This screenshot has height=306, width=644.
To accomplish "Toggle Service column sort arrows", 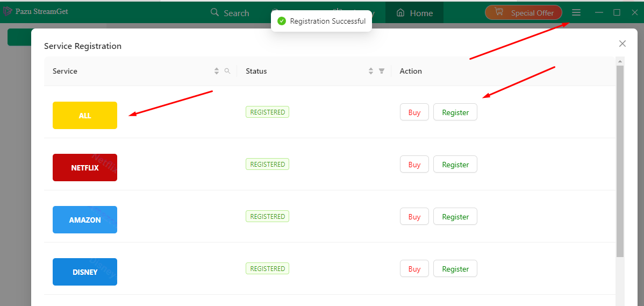I will [217, 71].
